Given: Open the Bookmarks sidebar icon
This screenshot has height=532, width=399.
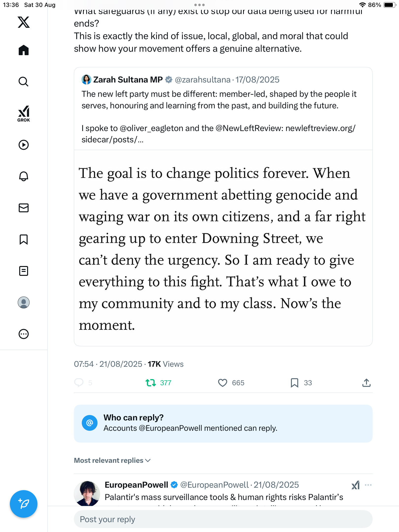Looking at the screenshot, I should click(x=24, y=239).
